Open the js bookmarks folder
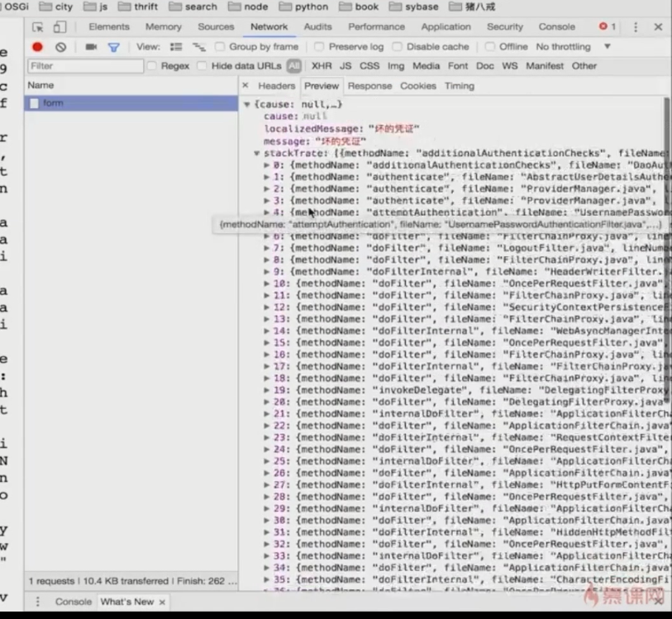This screenshot has height=619, width=672. (95, 7)
